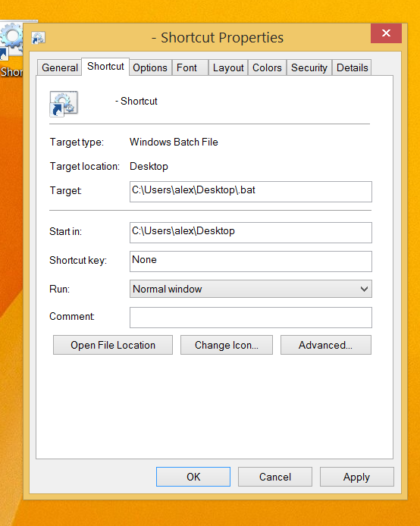The height and width of the screenshot is (526, 420).
Task: Click the "Windows Batch File" target type text
Action: coord(174,142)
